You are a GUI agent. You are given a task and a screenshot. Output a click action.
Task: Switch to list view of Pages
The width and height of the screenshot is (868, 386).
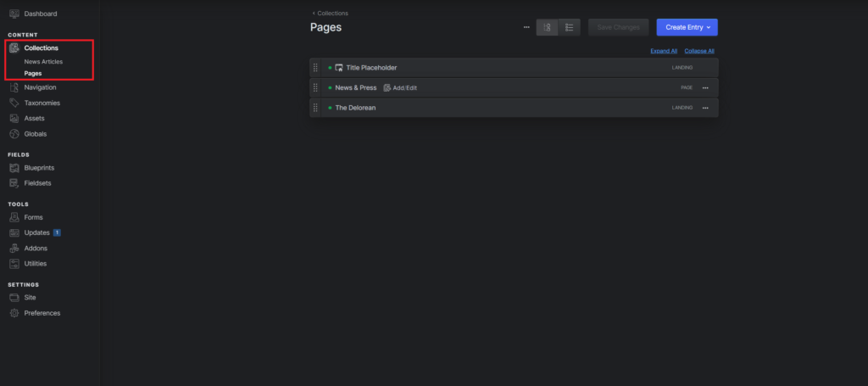tap(570, 27)
